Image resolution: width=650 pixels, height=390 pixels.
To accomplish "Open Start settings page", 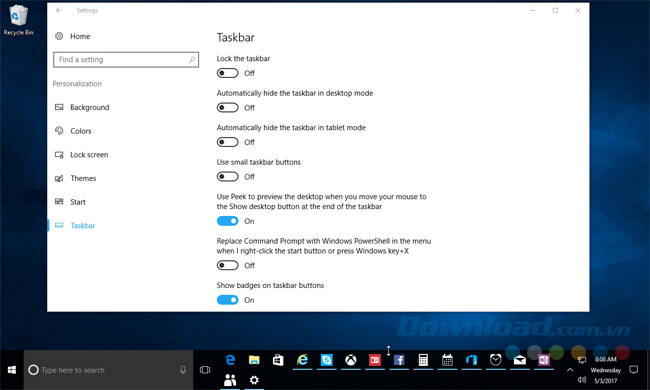I will pyautogui.click(x=70, y=202).
